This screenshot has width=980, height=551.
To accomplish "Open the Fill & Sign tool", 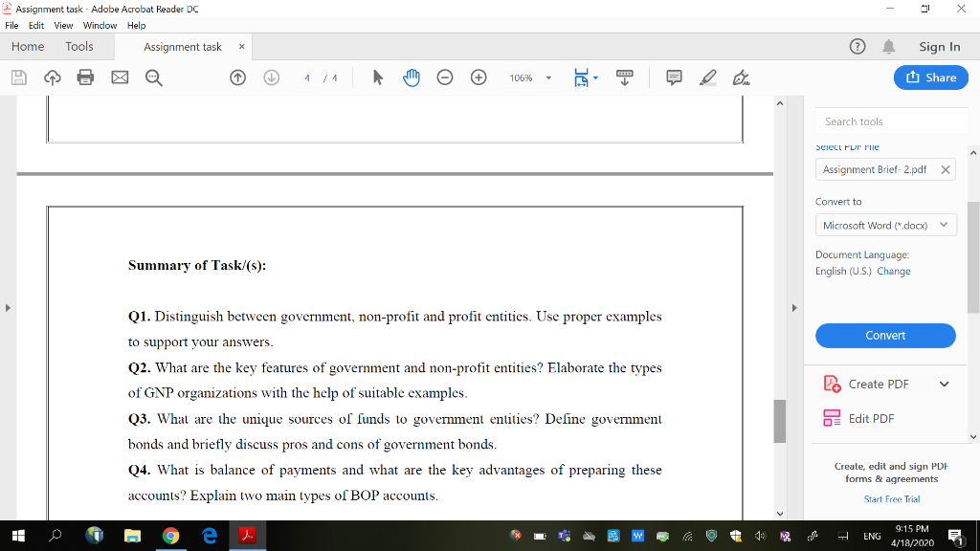I will [742, 77].
